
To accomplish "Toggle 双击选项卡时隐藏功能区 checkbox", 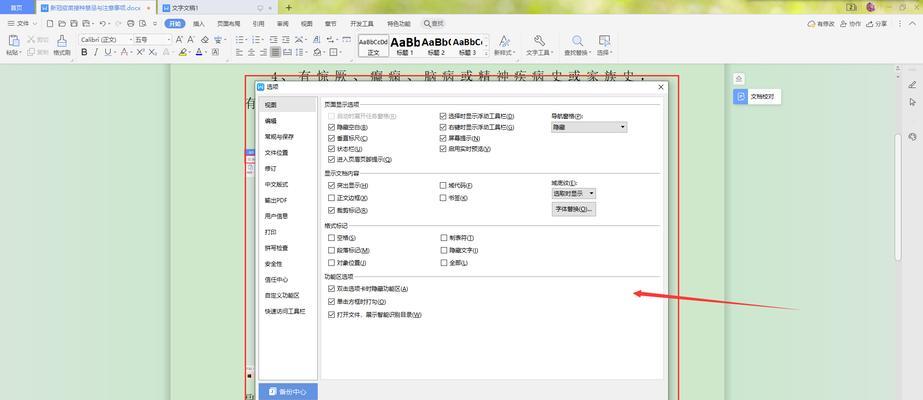I will (331, 289).
